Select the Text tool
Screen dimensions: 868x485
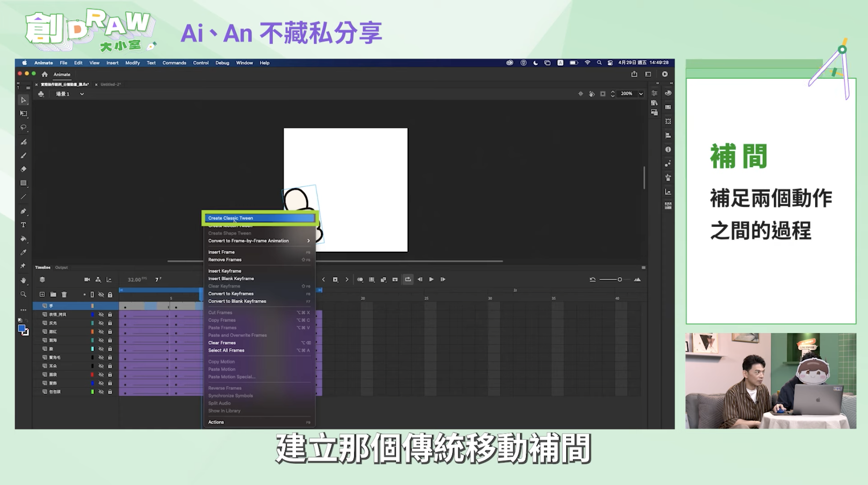(x=23, y=225)
